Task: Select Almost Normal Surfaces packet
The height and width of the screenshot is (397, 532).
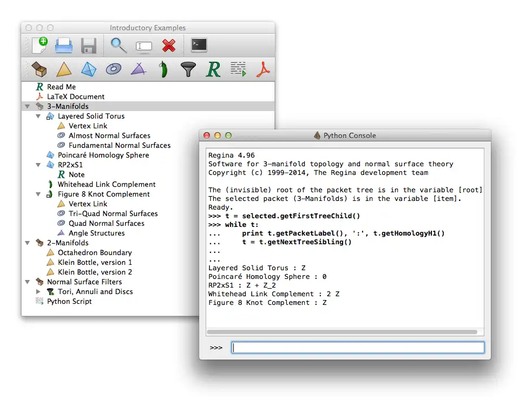Action: [109, 136]
